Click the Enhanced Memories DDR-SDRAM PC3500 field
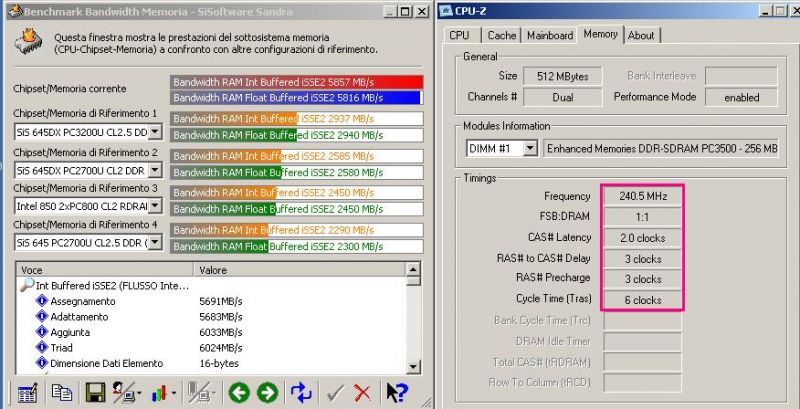Screen dimensions: 800x409 click(x=661, y=149)
